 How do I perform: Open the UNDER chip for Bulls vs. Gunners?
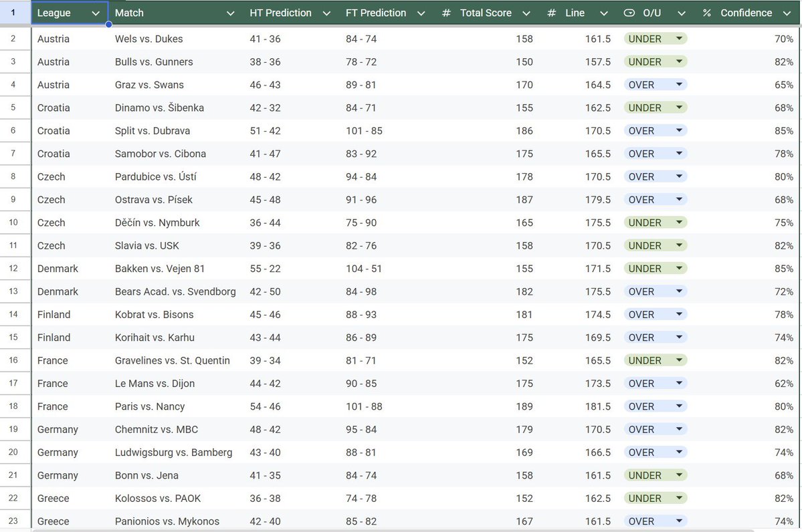coord(656,62)
